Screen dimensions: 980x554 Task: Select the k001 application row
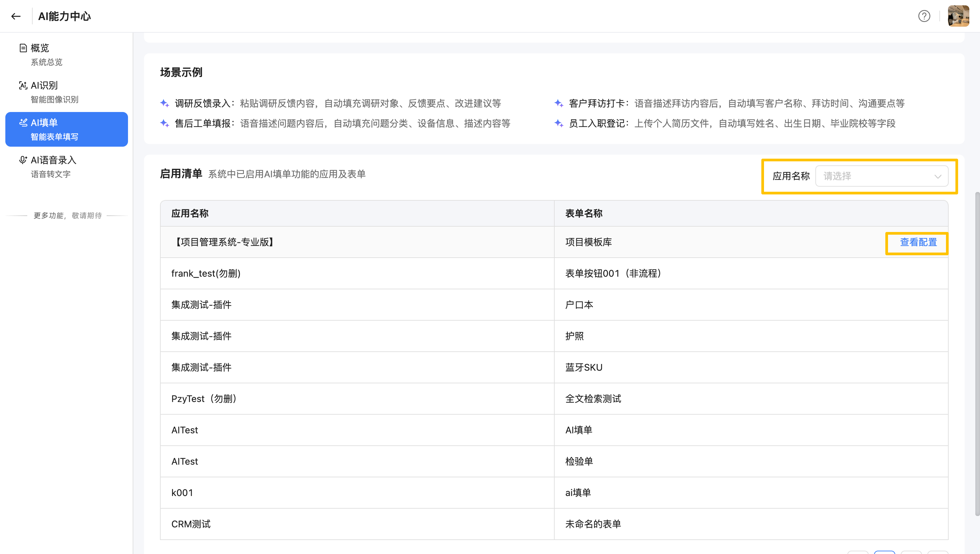(x=182, y=493)
